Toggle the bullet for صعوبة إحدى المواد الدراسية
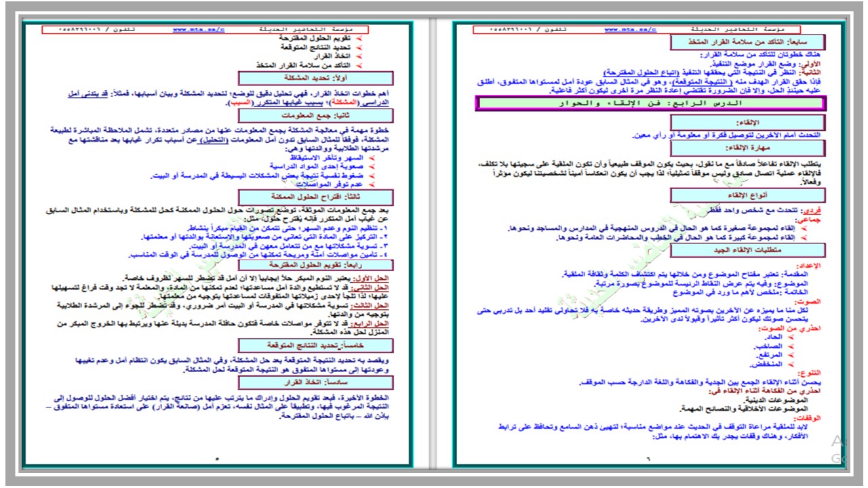This screenshot has width=868, height=488. point(372,165)
